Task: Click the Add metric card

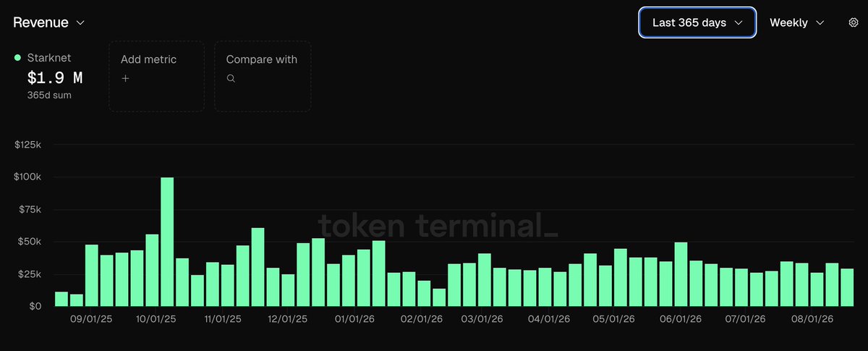Action: [156, 76]
